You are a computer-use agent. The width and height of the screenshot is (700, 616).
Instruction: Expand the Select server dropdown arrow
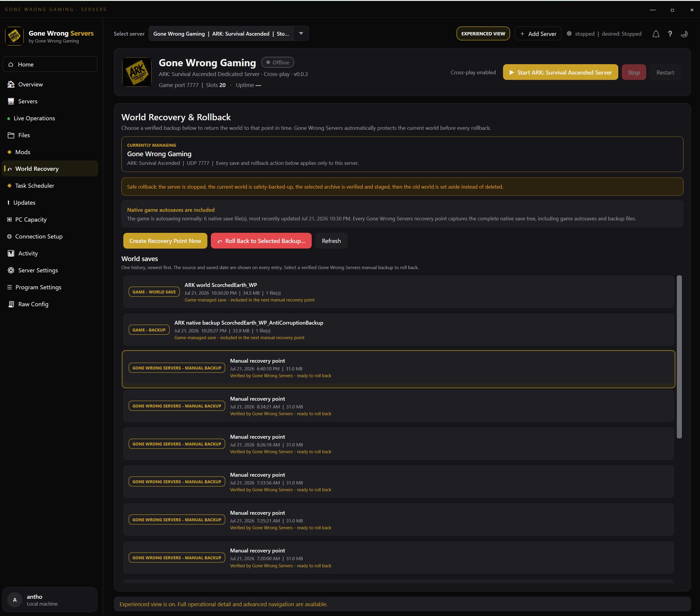pos(301,34)
